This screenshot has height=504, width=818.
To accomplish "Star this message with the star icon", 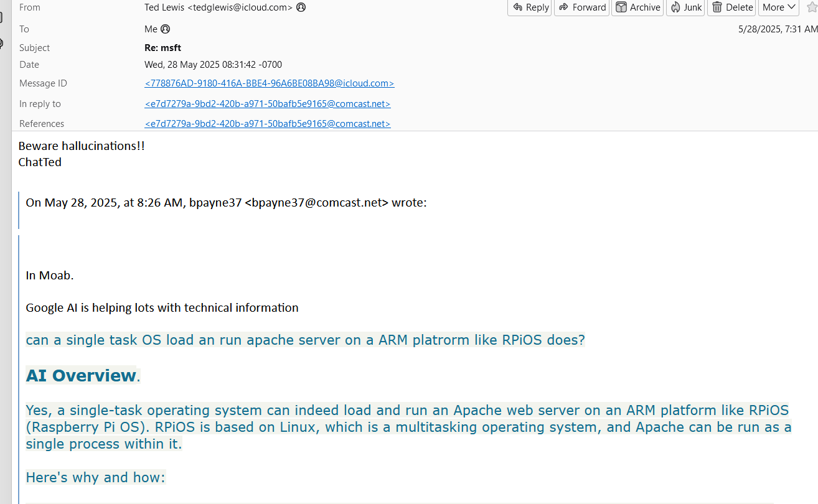I will pyautogui.click(x=811, y=7).
